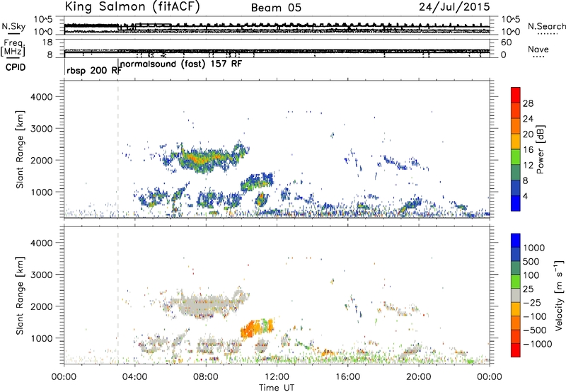Viewport: 566px width, 392px height.
Task: Click the power scale value 16
Action: pos(528,150)
